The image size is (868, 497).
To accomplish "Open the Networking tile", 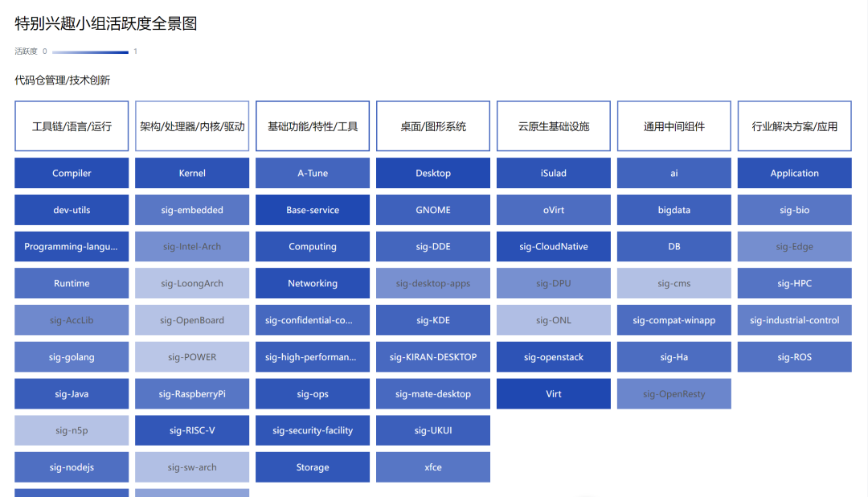I will [x=313, y=283].
